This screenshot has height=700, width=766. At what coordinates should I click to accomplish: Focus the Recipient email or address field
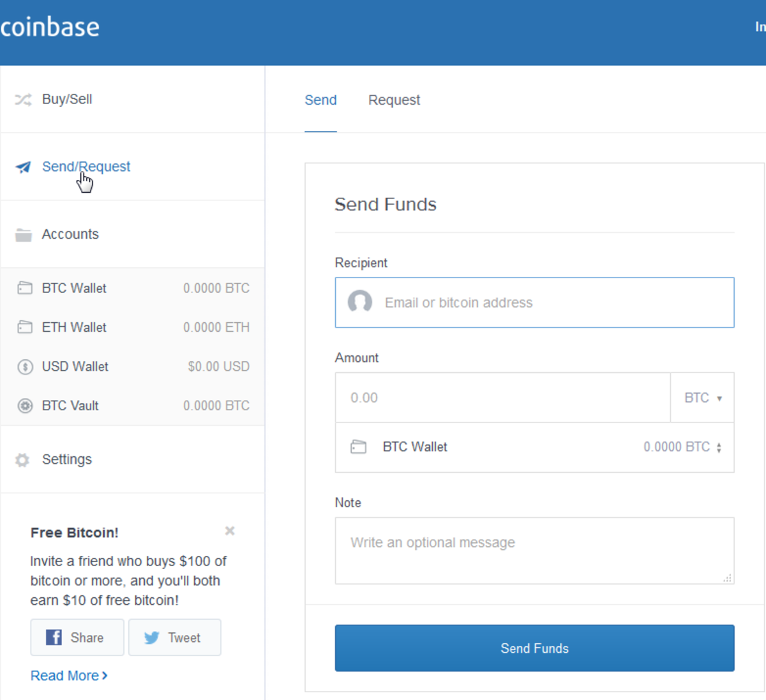[543, 302]
